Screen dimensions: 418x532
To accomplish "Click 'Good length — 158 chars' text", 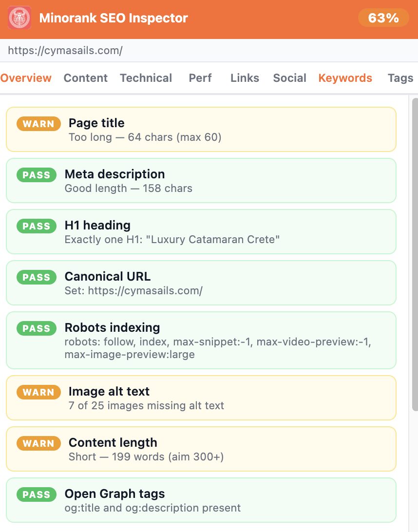I will (129, 189).
